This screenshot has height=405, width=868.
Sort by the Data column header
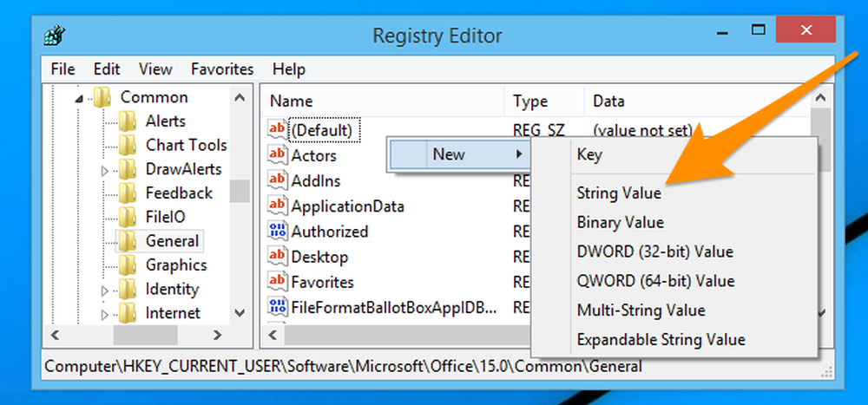coord(697,101)
